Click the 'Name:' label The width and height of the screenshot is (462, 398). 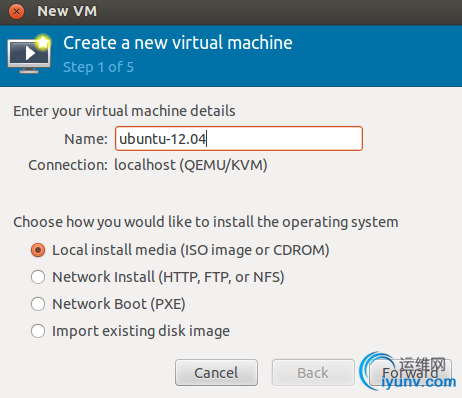(x=86, y=139)
